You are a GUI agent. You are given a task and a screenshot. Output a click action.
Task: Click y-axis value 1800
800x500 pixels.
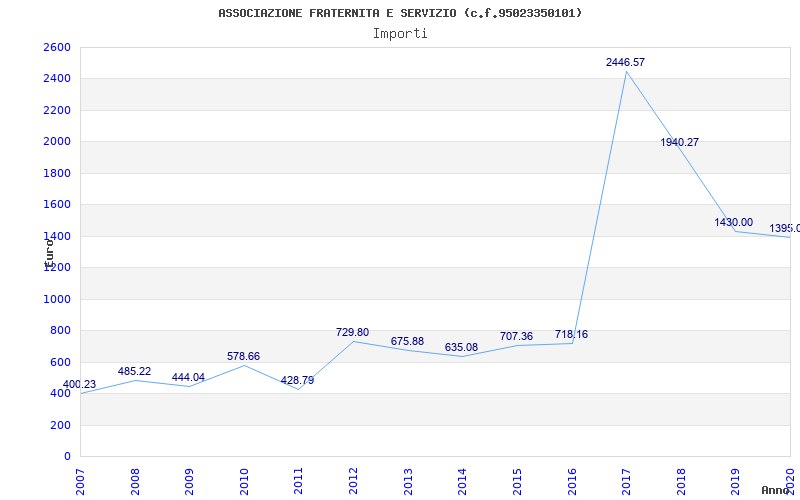(x=57, y=173)
